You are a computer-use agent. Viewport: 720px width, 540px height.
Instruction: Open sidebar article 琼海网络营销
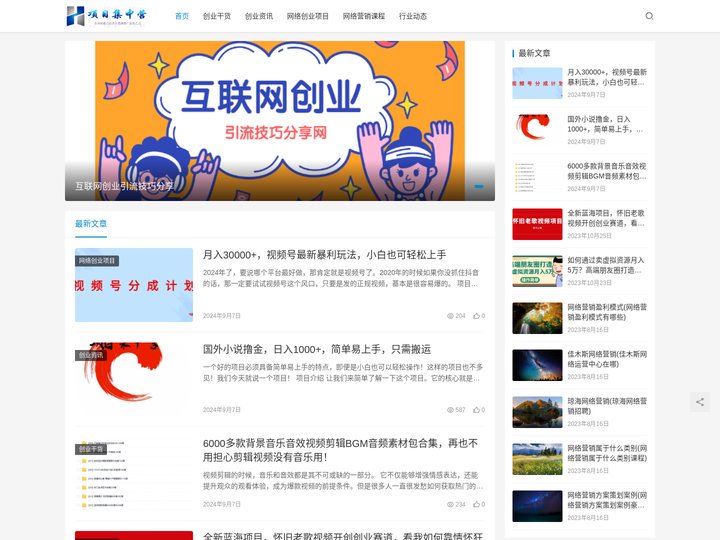pyautogui.click(x=607, y=406)
